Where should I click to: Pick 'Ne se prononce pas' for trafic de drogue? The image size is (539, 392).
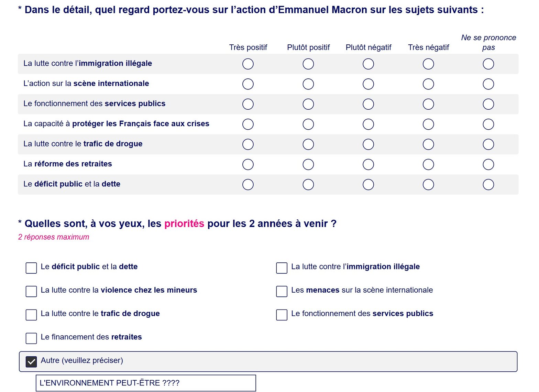[x=488, y=144]
